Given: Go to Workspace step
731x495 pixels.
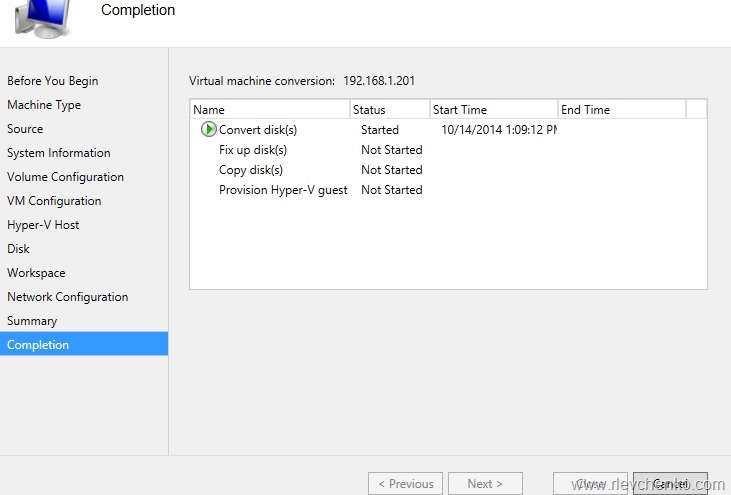Looking at the screenshot, I should (x=36, y=273).
